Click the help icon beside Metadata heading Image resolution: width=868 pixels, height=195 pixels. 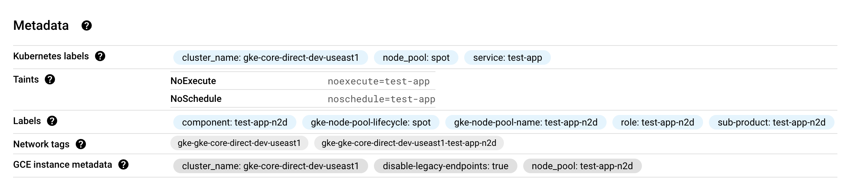(x=87, y=25)
